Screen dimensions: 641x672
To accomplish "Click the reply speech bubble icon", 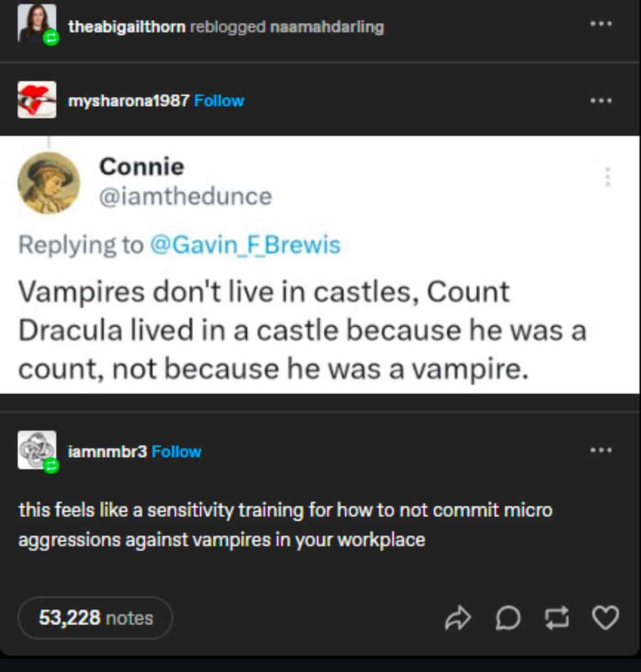I will (507, 619).
